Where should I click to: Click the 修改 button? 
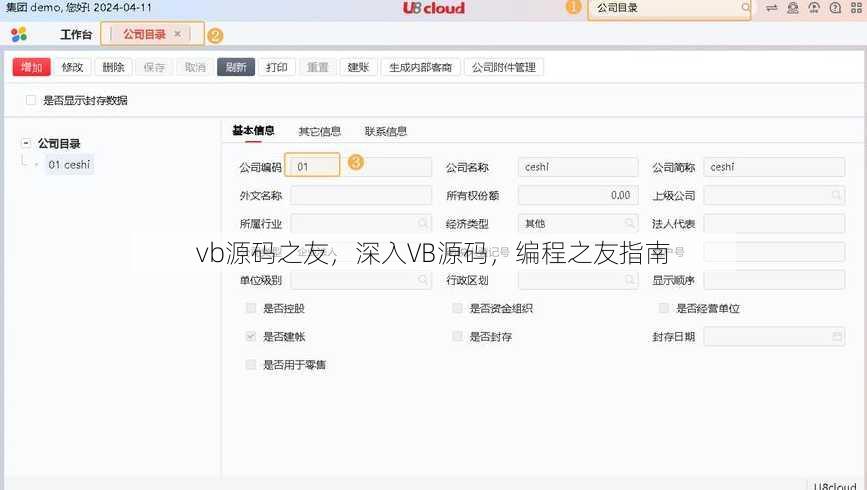coord(72,67)
